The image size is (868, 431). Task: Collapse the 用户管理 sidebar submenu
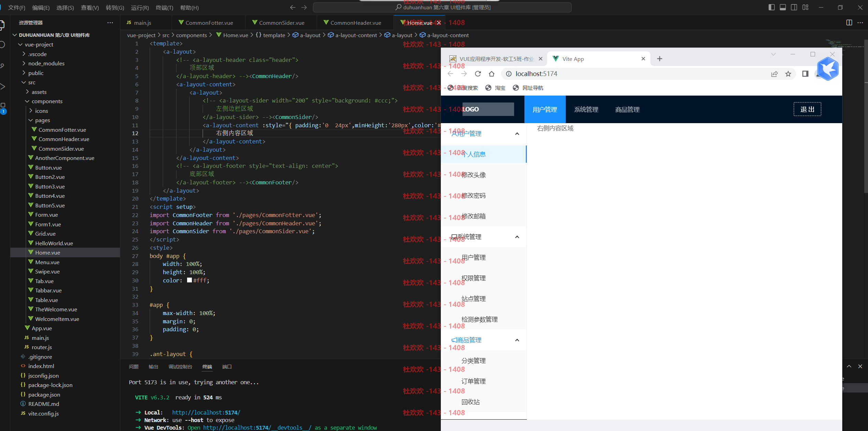coord(484,133)
